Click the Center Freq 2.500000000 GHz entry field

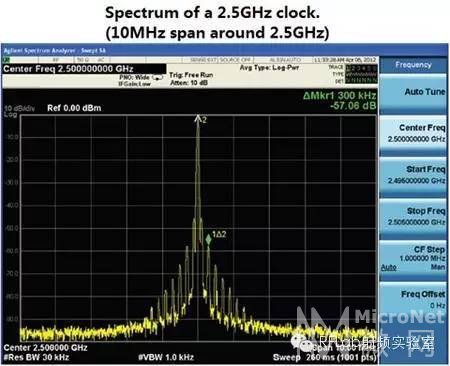click(x=84, y=69)
